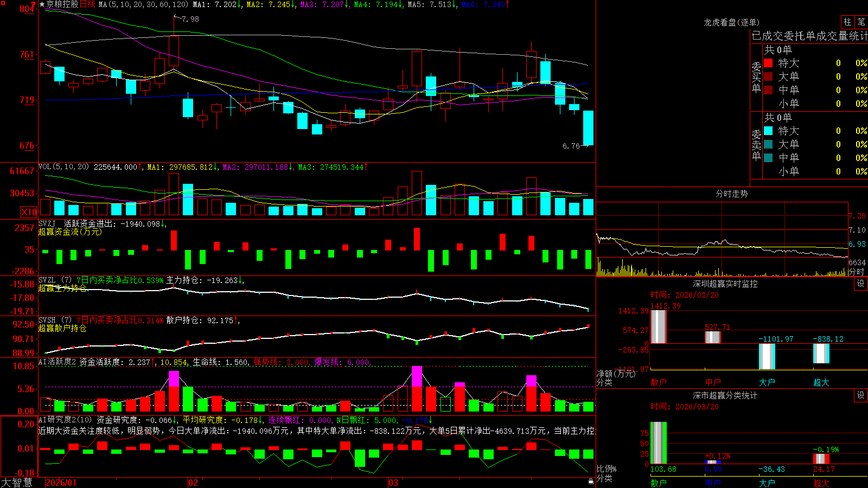Open 设 settings for 深市超赢分类统计
The image size is (868, 488).
[x=861, y=395]
